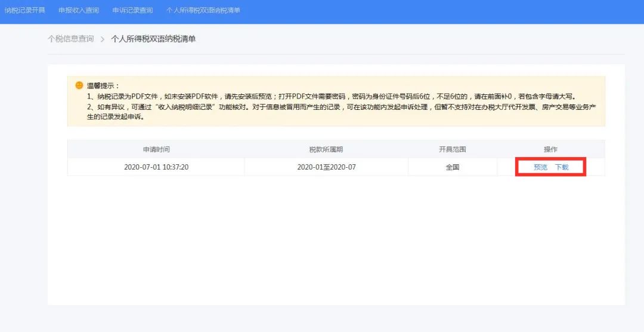Select 个人所得税双语纳税清单 top tab

(x=203, y=10)
